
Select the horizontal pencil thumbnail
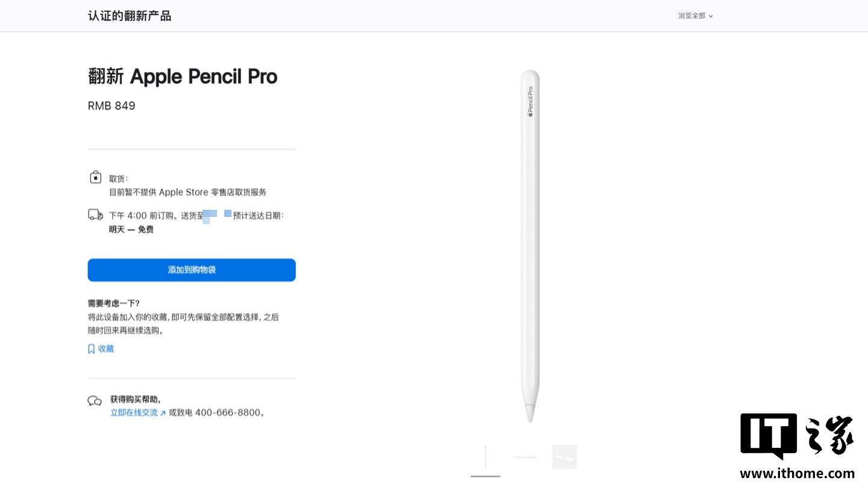(x=525, y=457)
